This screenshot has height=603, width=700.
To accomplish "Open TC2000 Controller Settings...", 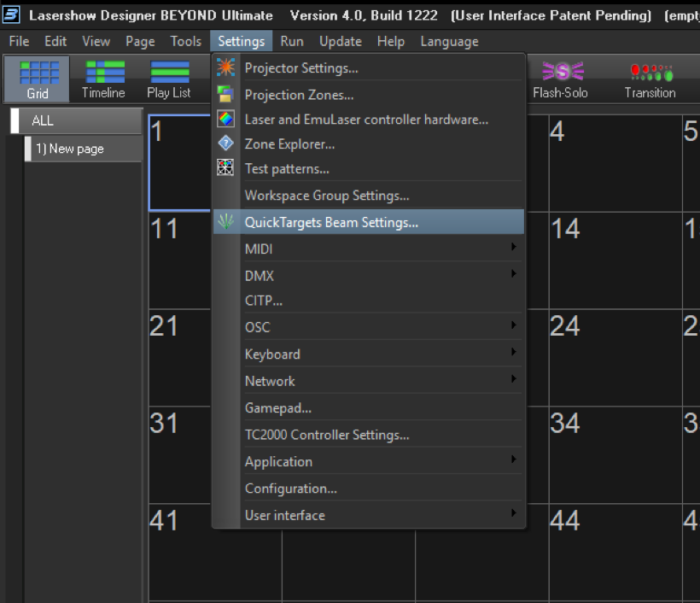I will click(x=369, y=434).
